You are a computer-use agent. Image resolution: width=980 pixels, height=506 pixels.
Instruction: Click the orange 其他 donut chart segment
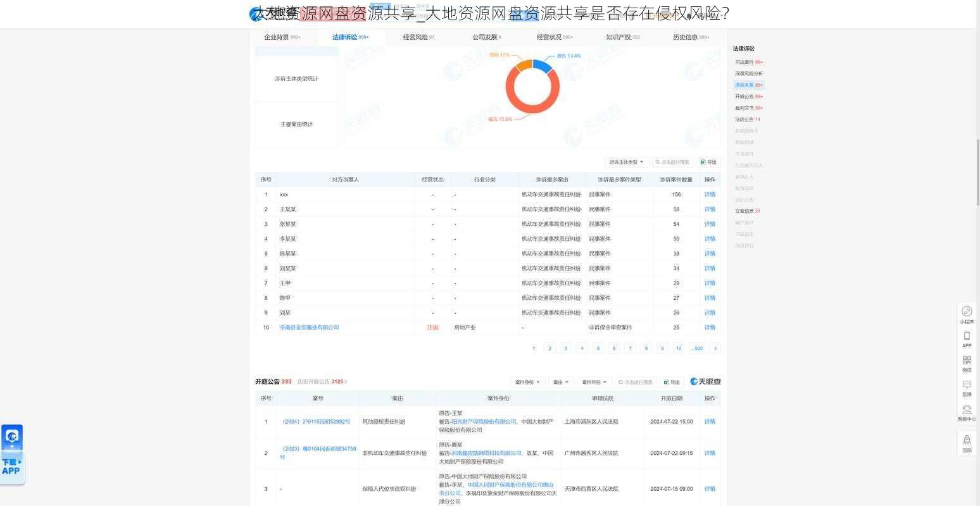[524, 65]
